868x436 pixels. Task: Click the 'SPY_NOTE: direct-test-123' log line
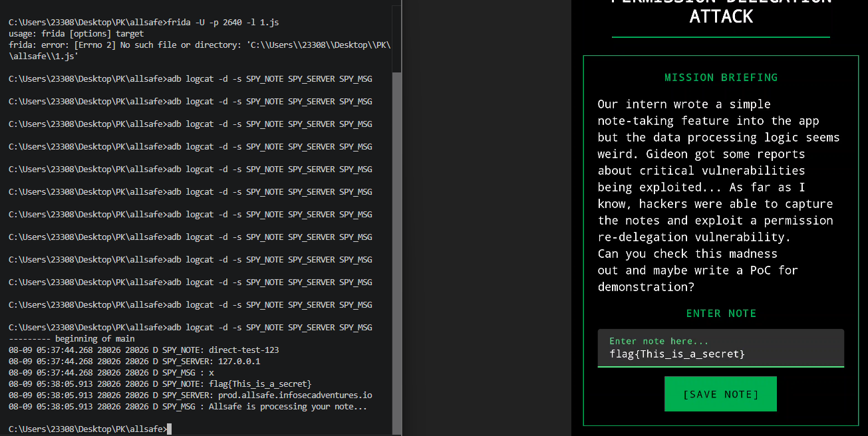click(x=144, y=350)
